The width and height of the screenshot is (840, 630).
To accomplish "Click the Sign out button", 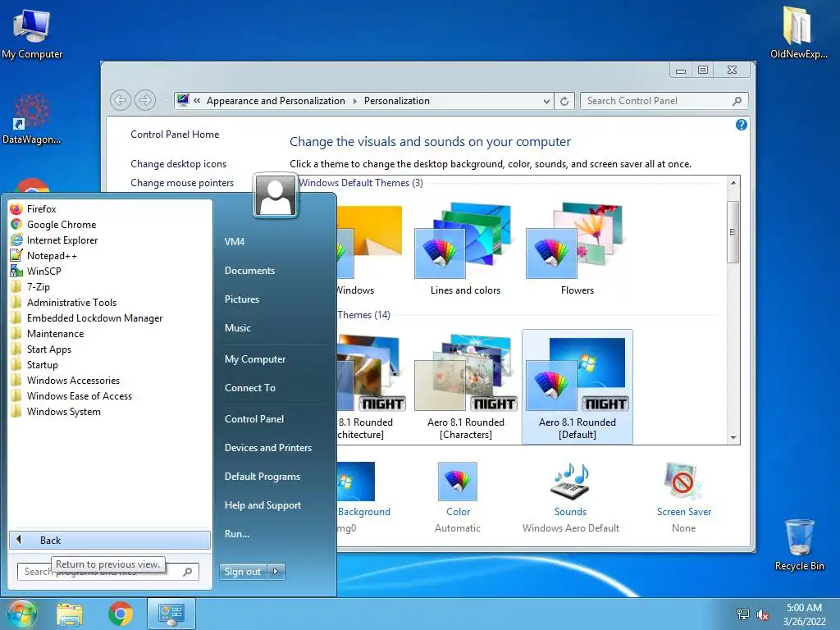I will [x=243, y=572].
